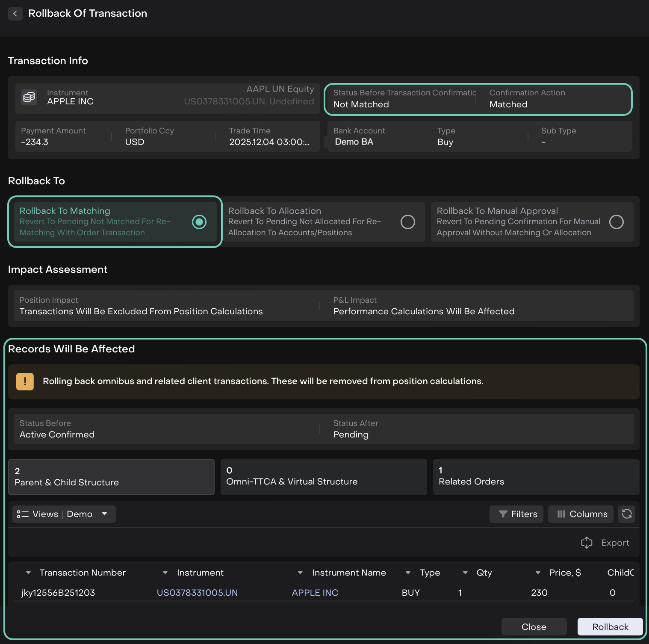Open the Columns chooser button
649x644 pixels.
coord(581,514)
